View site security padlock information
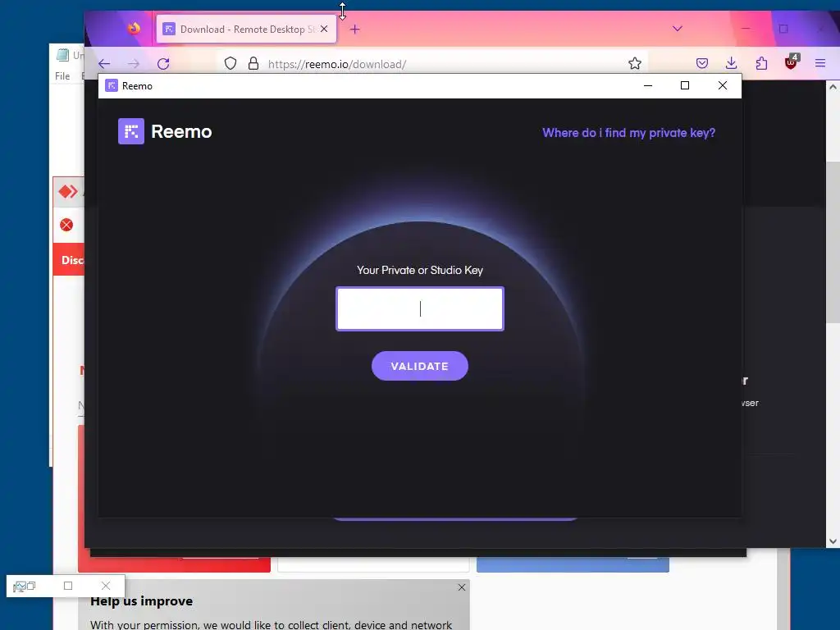Image resolution: width=840 pixels, height=630 pixels. (x=253, y=64)
